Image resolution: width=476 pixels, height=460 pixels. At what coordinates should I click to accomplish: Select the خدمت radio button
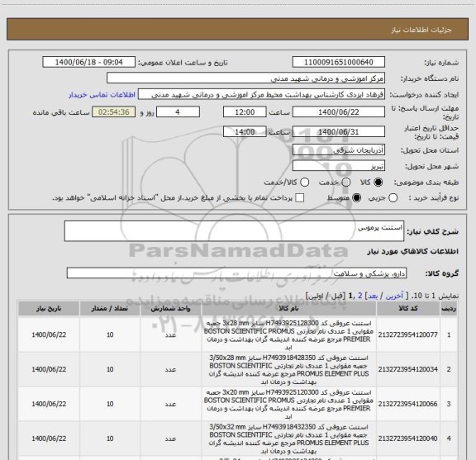(x=345, y=182)
